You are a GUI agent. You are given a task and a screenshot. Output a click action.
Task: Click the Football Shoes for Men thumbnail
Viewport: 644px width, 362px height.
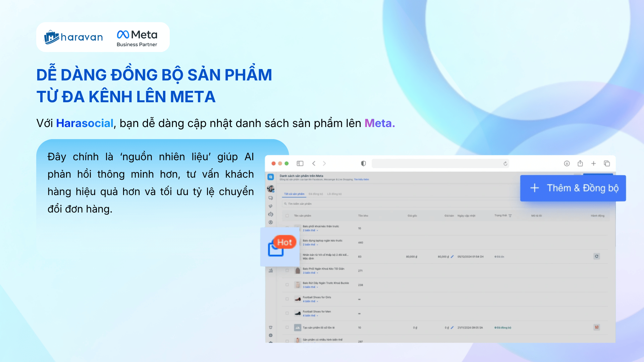(x=298, y=313)
